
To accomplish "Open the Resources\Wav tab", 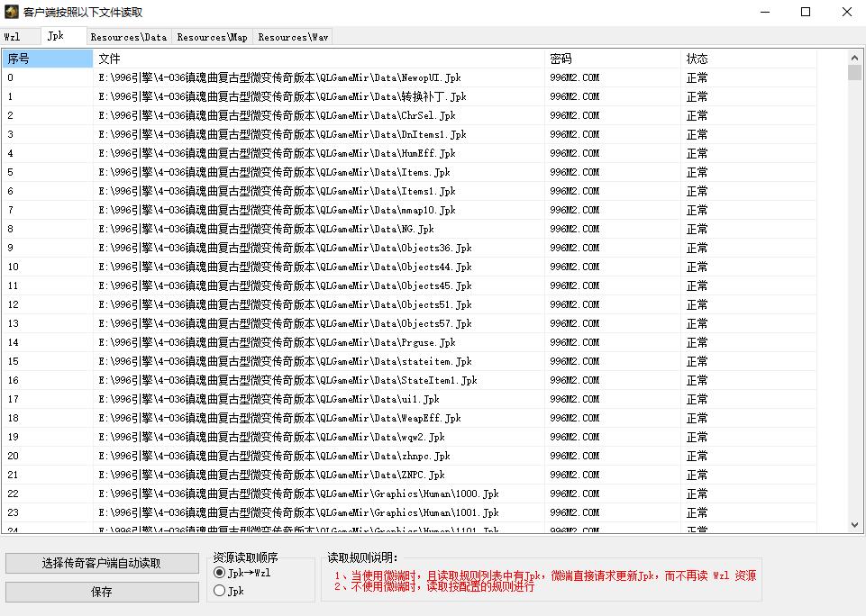I will 293,37.
